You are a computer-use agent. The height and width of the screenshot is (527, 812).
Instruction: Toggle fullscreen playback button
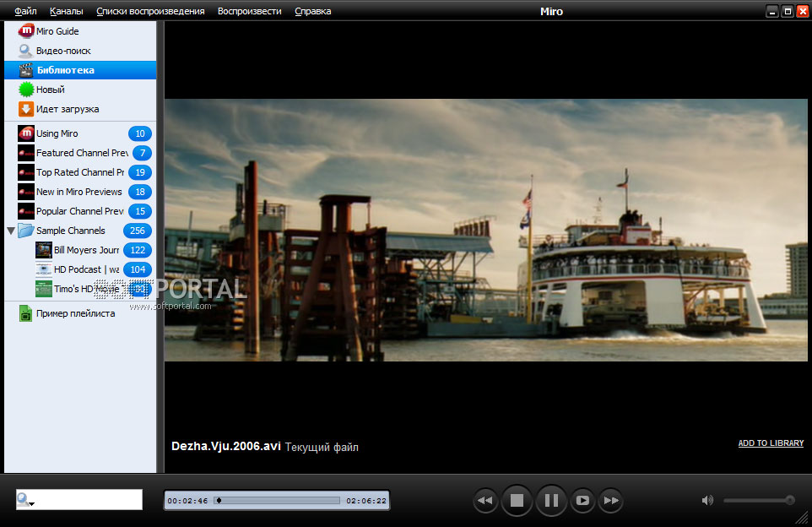[582, 500]
